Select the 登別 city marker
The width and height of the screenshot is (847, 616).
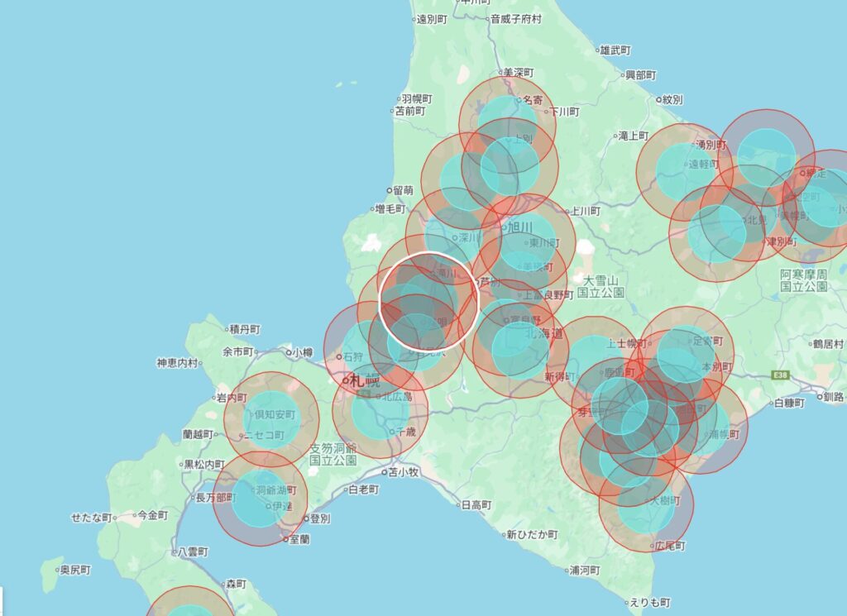tap(304, 519)
